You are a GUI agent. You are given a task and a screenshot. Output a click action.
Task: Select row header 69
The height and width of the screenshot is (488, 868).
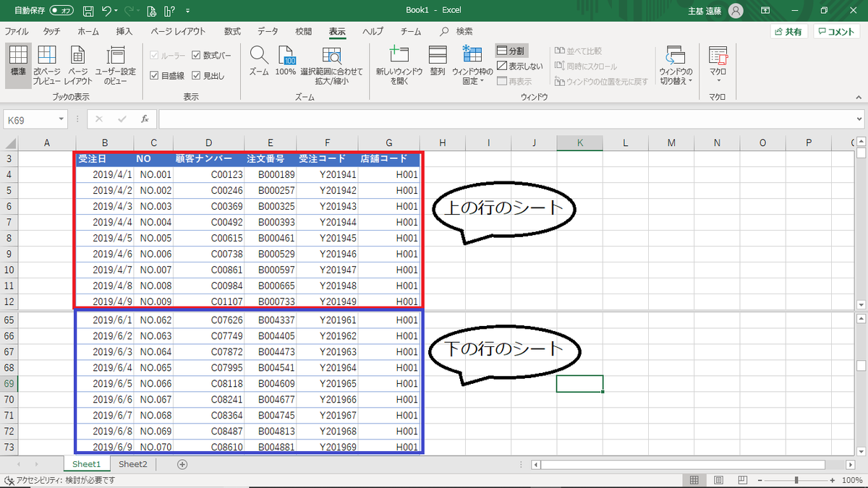click(x=9, y=383)
